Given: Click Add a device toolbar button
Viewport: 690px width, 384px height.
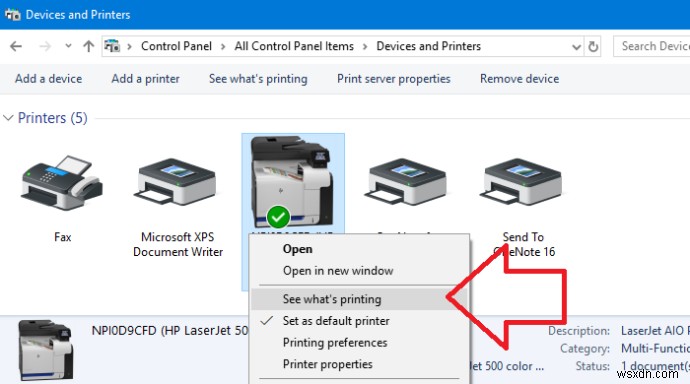Looking at the screenshot, I should coord(48,79).
